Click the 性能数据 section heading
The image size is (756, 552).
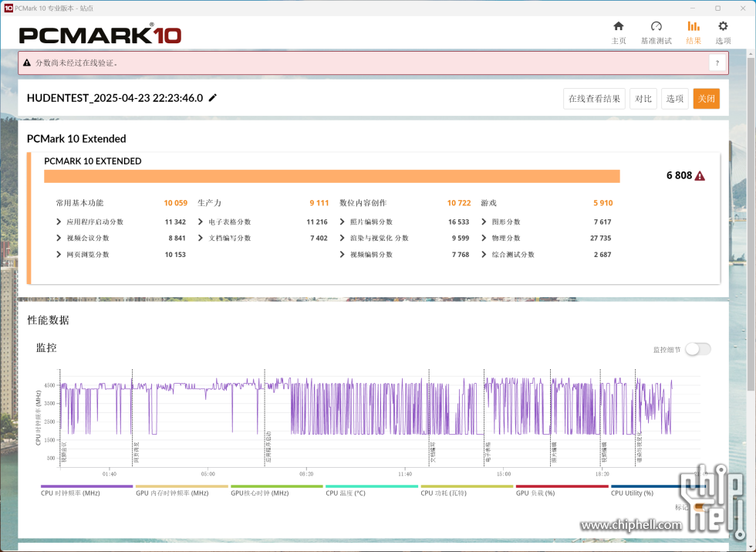pyautogui.click(x=48, y=320)
